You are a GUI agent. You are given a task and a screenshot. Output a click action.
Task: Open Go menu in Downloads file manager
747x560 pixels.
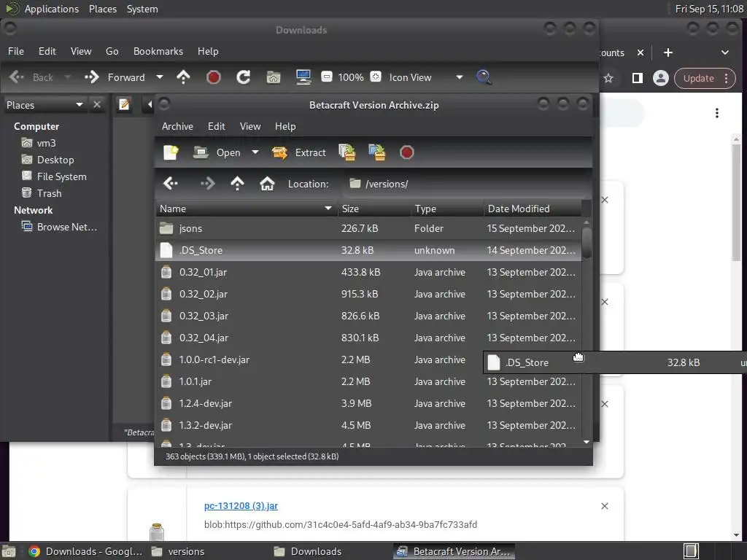[x=112, y=51]
